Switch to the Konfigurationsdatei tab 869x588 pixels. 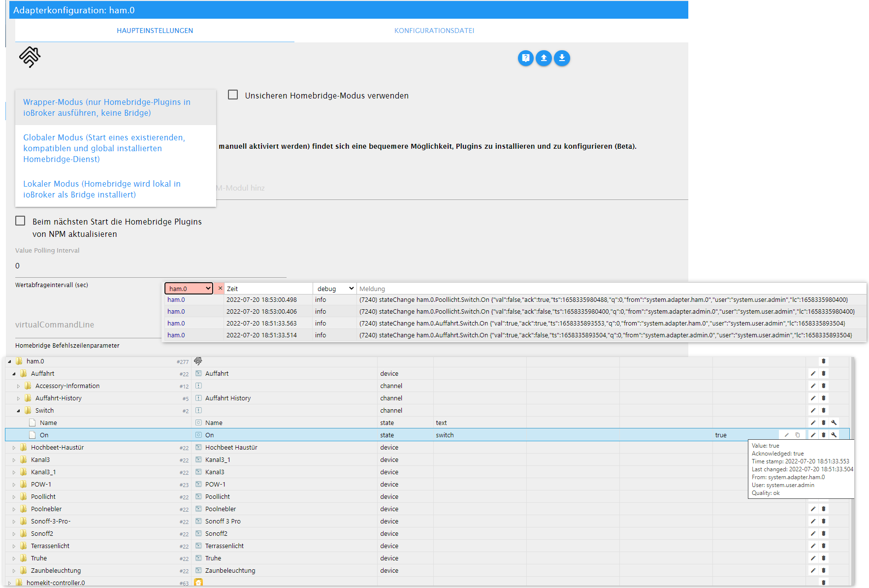point(434,31)
